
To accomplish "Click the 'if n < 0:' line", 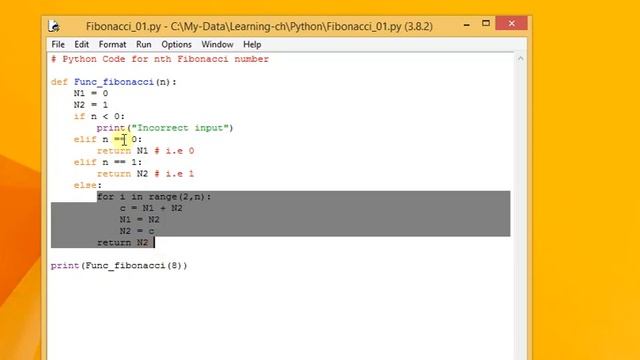I will [99, 116].
